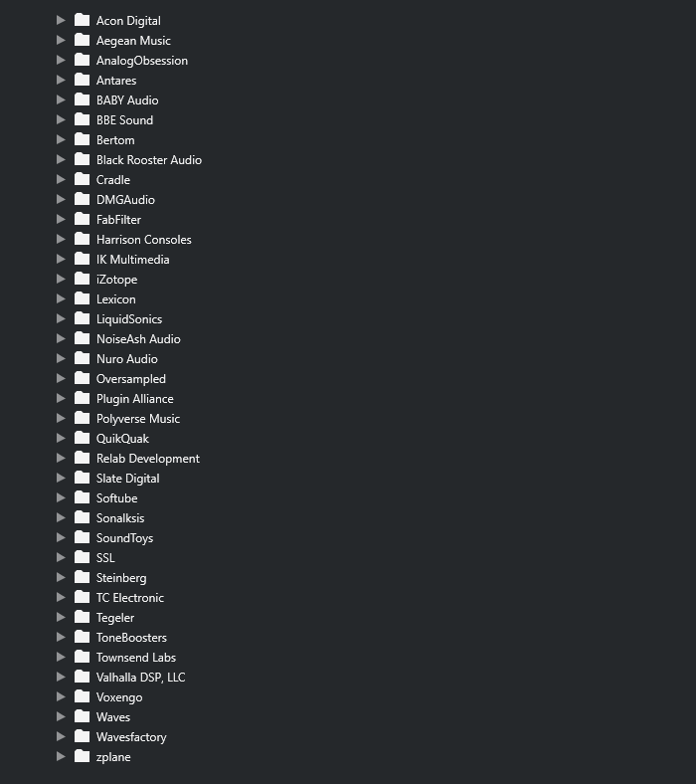Screen dimensions: 696x784
Task: Click the iZotope folder icon
Action: coord(82,279)
